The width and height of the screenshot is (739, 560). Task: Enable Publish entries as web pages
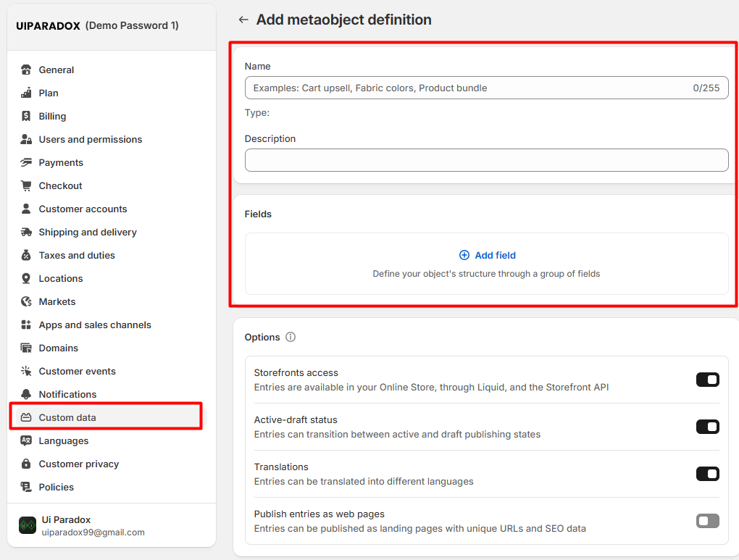707,521
